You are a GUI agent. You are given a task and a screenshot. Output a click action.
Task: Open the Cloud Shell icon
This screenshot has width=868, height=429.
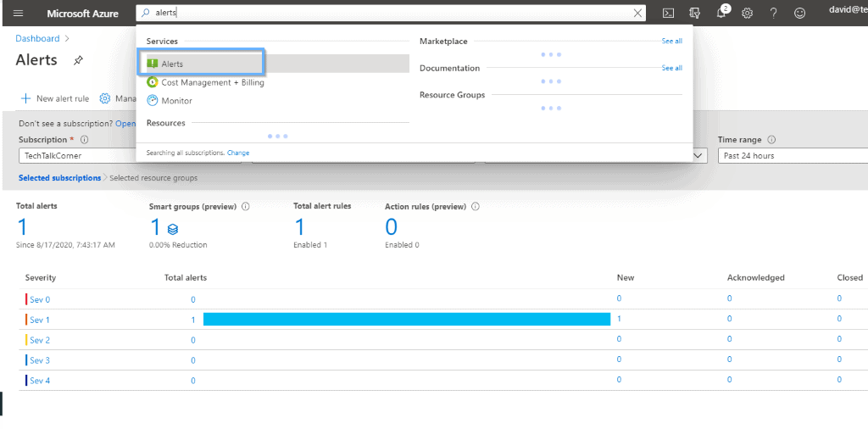[668, 14]
